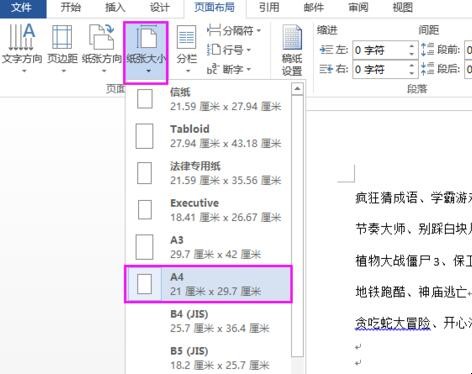Select the Page Layout (页面布局) tab
This screenshot has height=374, width=472.
pos(215,8)
